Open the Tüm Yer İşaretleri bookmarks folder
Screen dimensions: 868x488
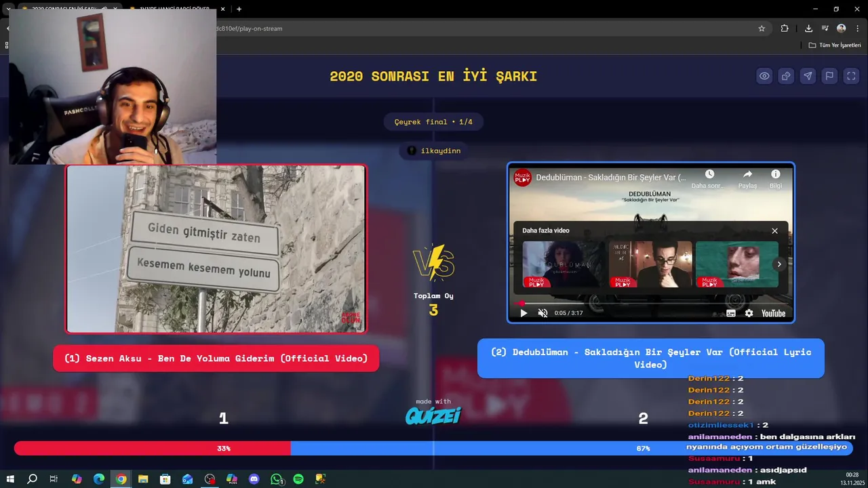tap(835, 45)
